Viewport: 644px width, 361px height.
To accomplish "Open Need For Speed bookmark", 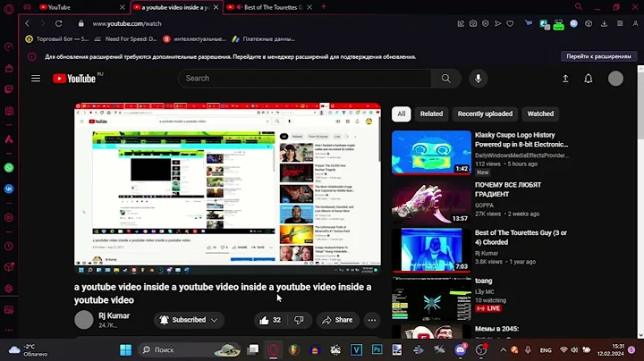I will (x=126, y=39).
